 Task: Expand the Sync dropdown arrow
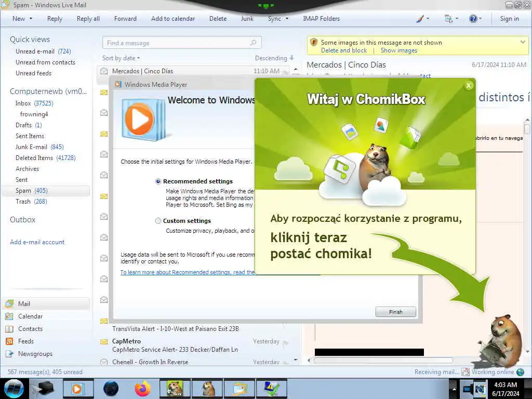coord(287,19)
